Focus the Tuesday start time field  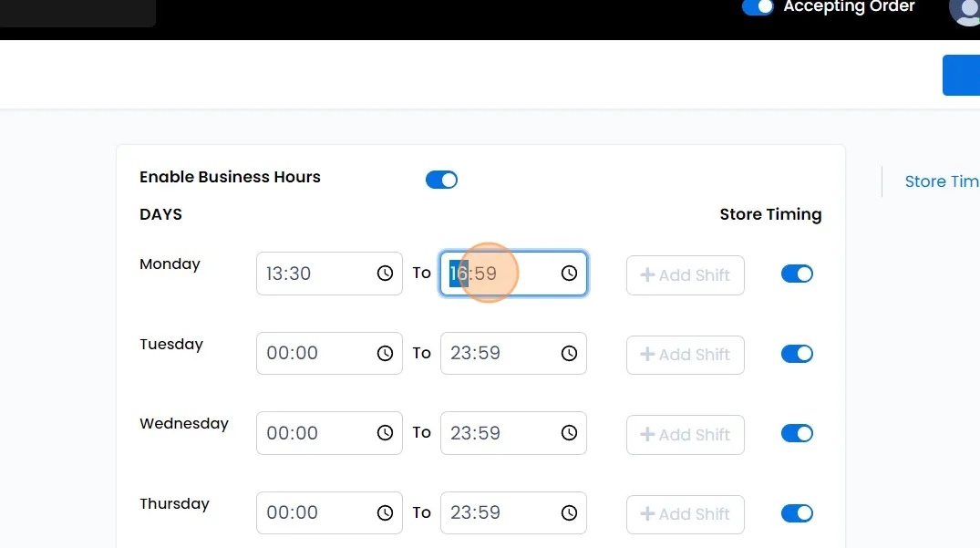[329, 353]
